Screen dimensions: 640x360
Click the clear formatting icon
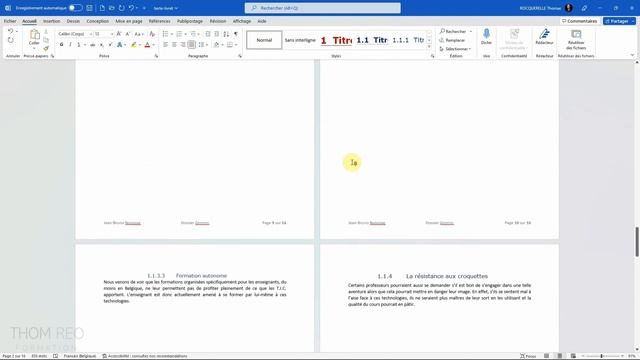pyautogui.click(x=152, y=34)
